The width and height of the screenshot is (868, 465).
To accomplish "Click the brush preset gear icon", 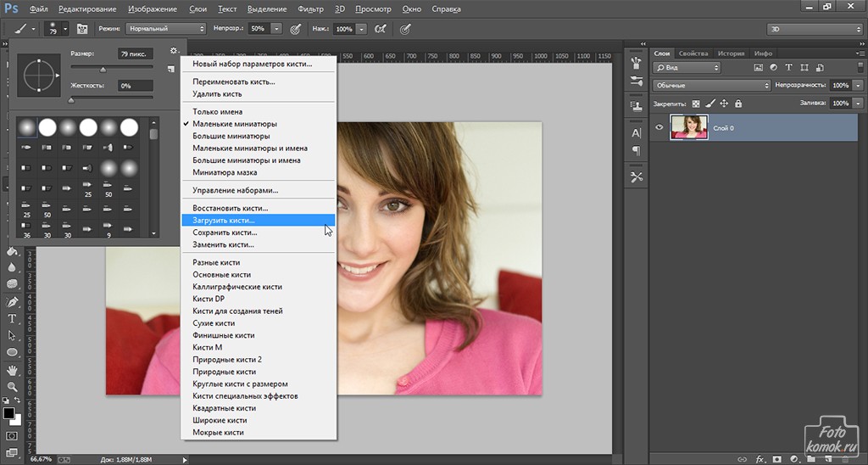I will [x=173, y=51].
